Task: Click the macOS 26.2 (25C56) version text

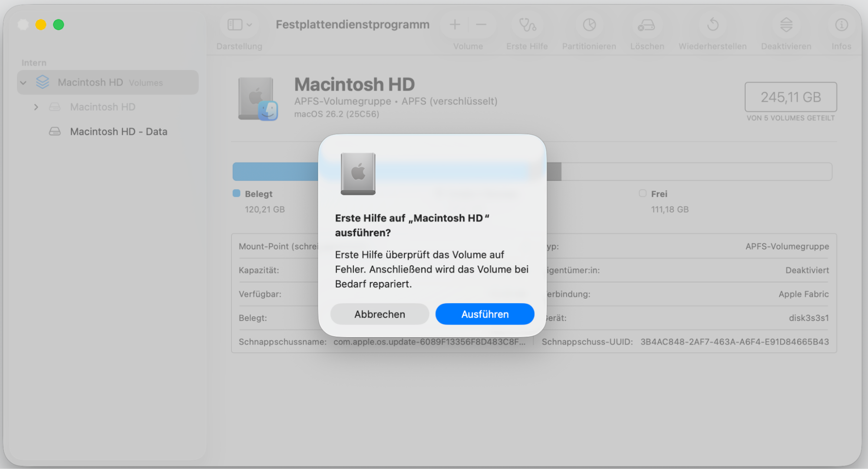Action: point(337,114)
